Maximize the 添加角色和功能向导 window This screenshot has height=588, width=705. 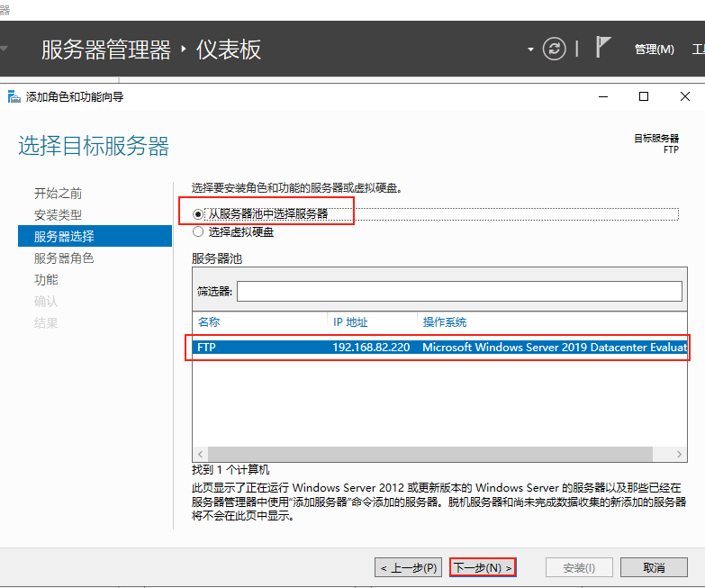tap(644, 96)
